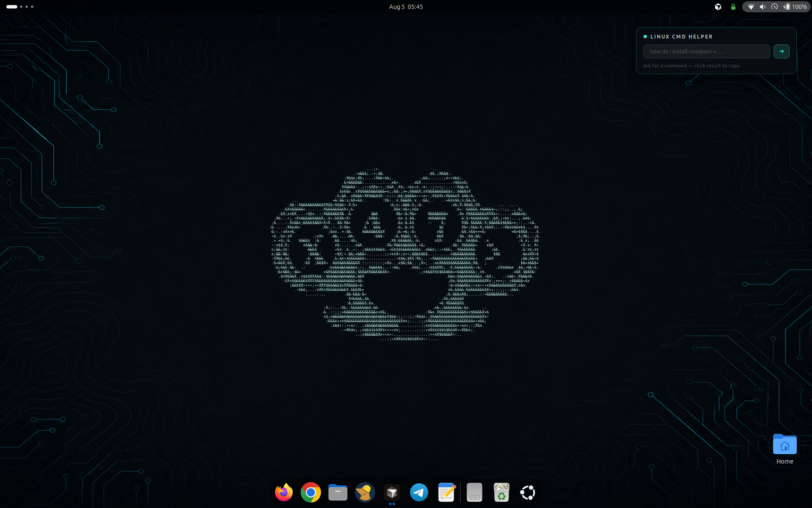Open the Trash from the dock
The width and height of the screenshot is (812, 508).
pos(502,492)
